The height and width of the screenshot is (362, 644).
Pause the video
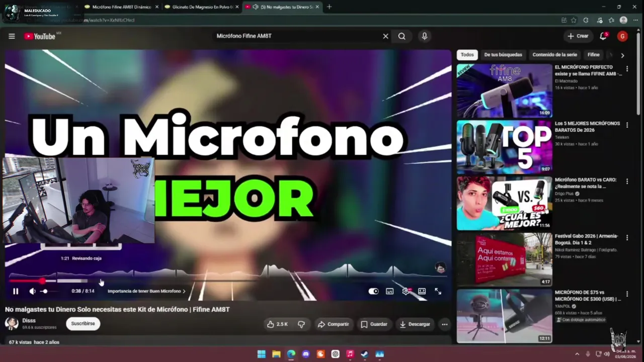click(x=16, y=291)
